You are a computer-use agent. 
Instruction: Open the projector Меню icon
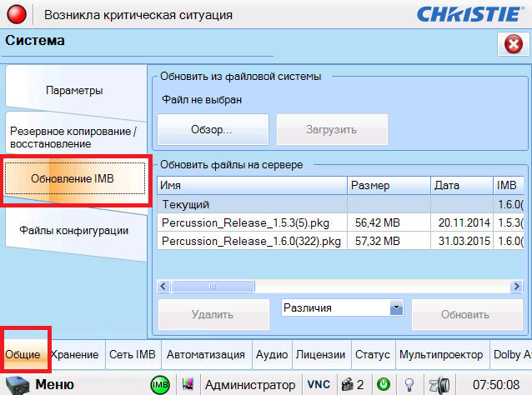tap(18, 385)
